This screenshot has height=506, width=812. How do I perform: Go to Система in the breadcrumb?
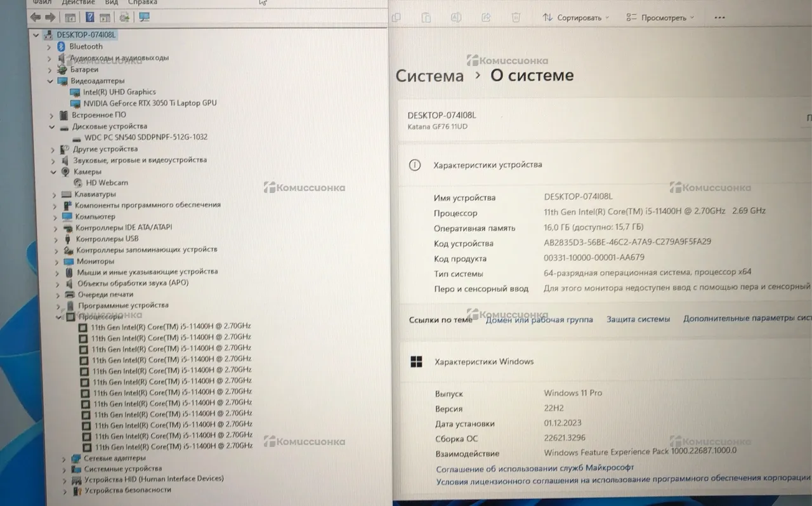(429, 76)
